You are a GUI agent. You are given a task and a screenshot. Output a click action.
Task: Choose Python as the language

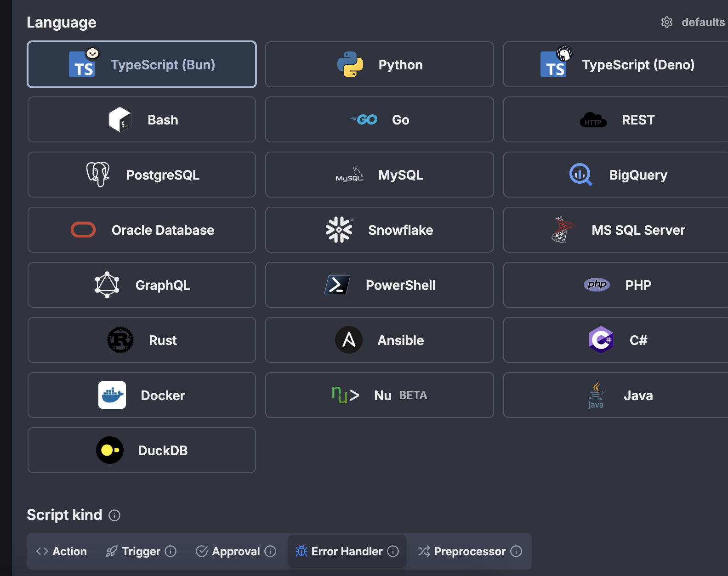click(x=380, y=64)
